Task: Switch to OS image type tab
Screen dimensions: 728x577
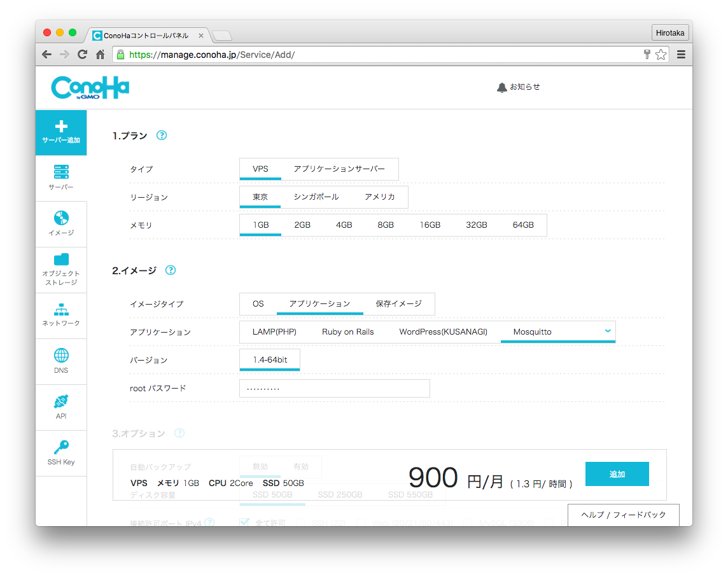Action: [258, 304]
